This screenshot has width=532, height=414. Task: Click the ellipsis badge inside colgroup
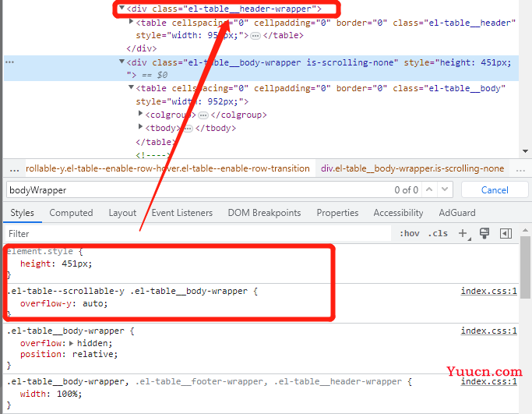click(x=203, y=115)
